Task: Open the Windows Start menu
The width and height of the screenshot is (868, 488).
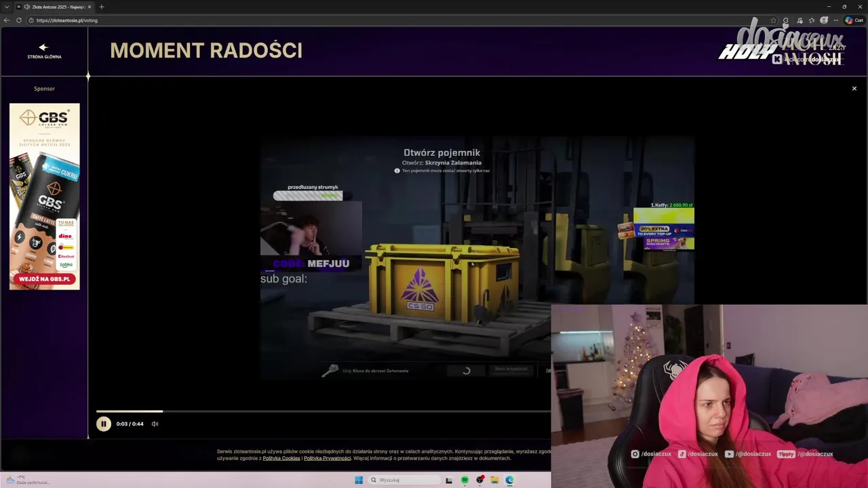Action: 359,480
